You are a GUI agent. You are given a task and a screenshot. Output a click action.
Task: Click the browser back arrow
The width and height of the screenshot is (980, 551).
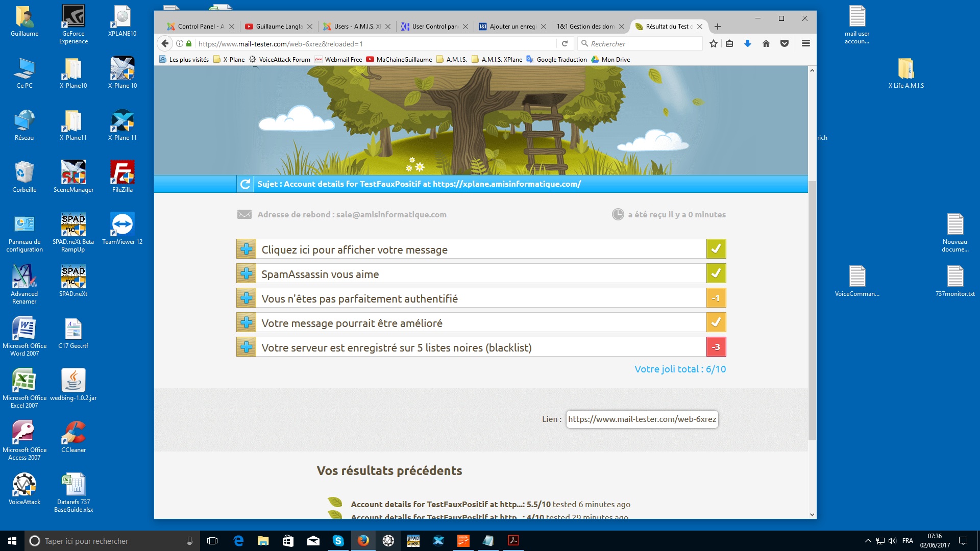click(x=165, y=44)
